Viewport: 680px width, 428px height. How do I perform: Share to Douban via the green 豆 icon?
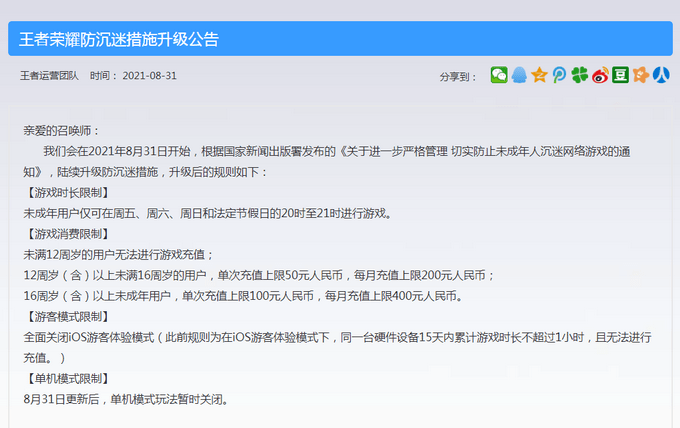(x=621, y=75)
